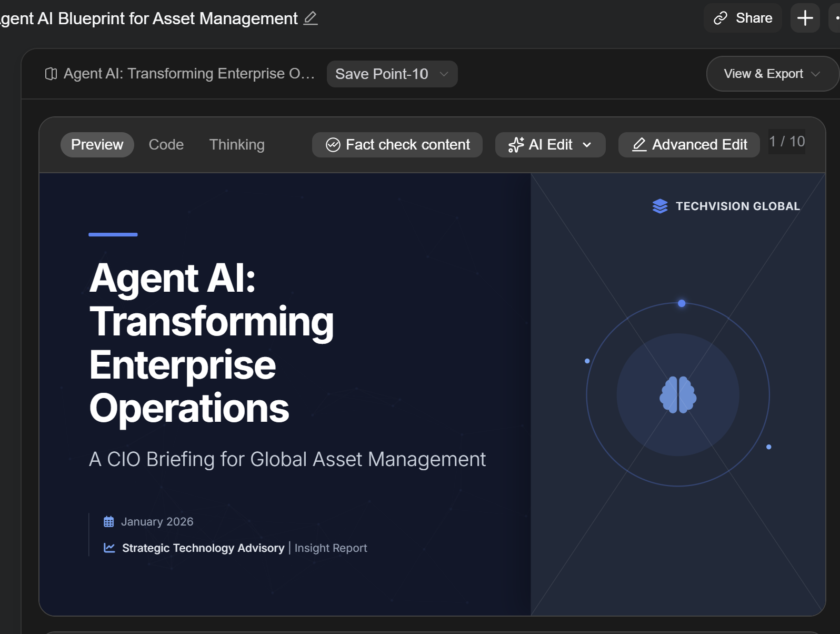Click the sparkle icon on AI Edit
This screenshot has width=840, height=634.
pos(516,145)
